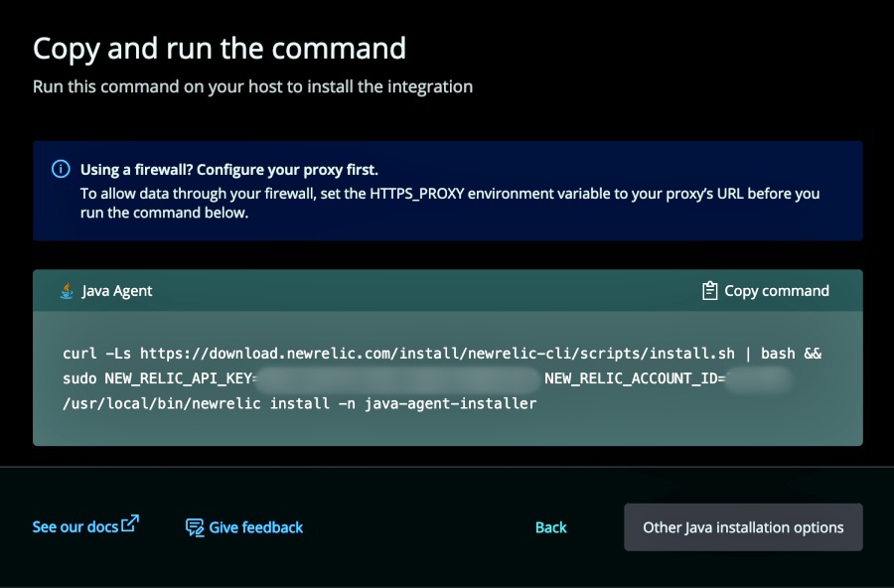Viewport: 894px width, 588px height.
Task: Click the Java logo beside Java Agent
Action: pos(67,291)
